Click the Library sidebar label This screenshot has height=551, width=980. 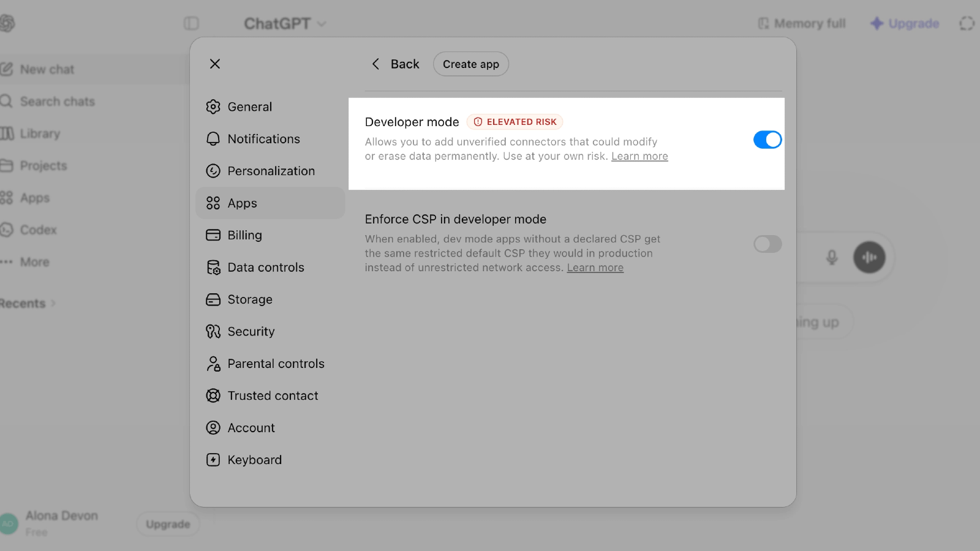pyautogui.click(x=40, y=133)
